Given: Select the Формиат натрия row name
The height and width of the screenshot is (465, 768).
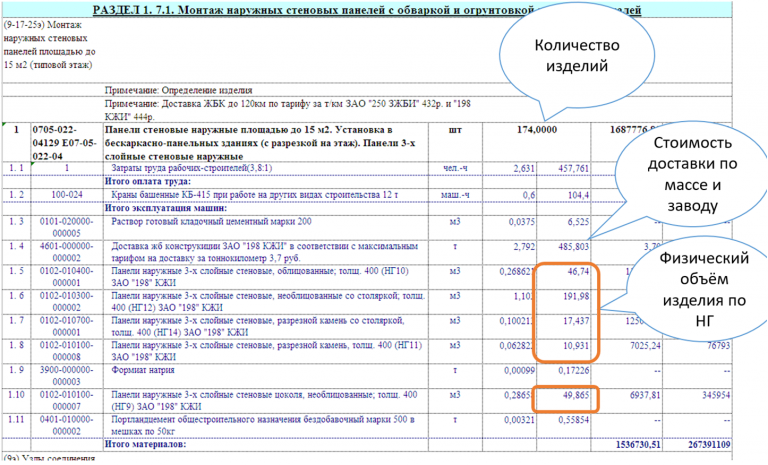Looking at the screenshot, I should point(143,370).
